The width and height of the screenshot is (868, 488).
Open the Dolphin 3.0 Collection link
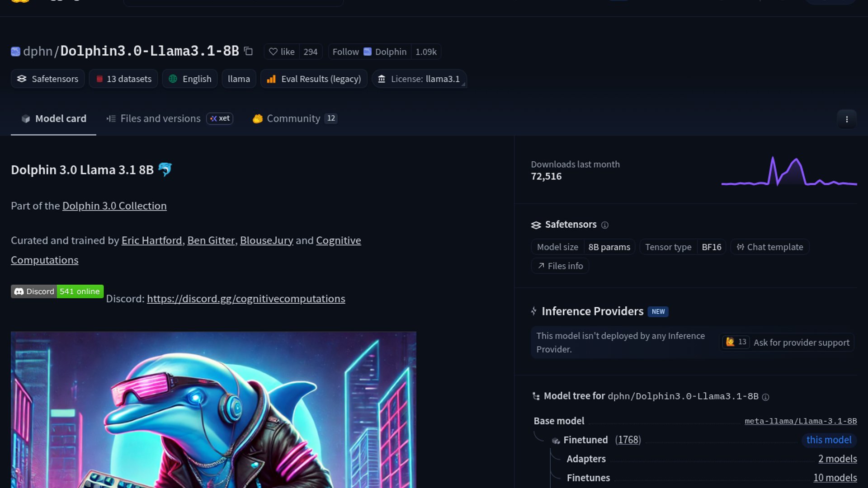click(114, 206)
